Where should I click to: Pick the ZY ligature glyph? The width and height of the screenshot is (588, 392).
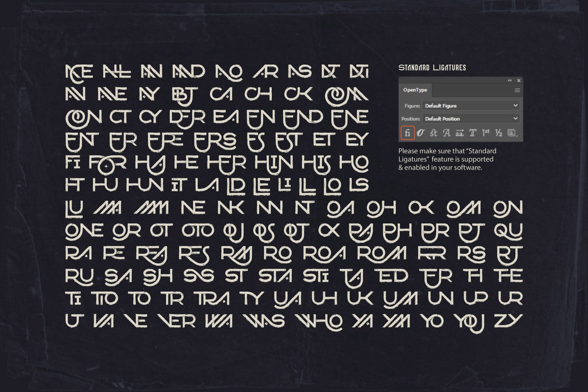(x=508, y=320)
